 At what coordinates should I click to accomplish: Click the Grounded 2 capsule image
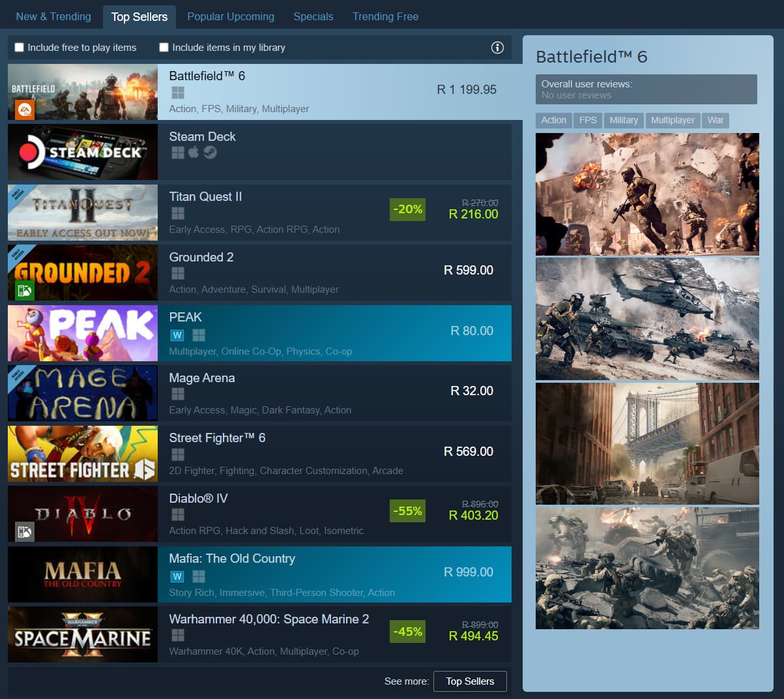[83, 273]
